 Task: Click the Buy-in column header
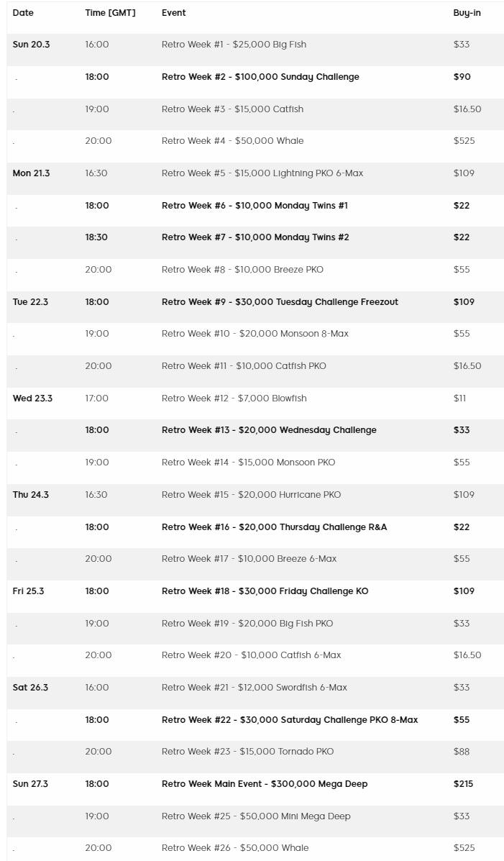(x=467, y=13)
